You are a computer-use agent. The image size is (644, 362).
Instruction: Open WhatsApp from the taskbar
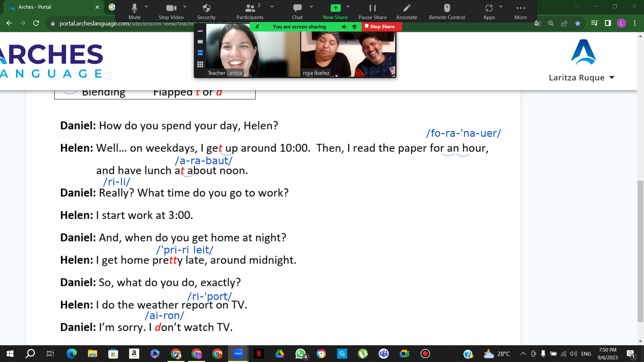click(x=301, y=354)
